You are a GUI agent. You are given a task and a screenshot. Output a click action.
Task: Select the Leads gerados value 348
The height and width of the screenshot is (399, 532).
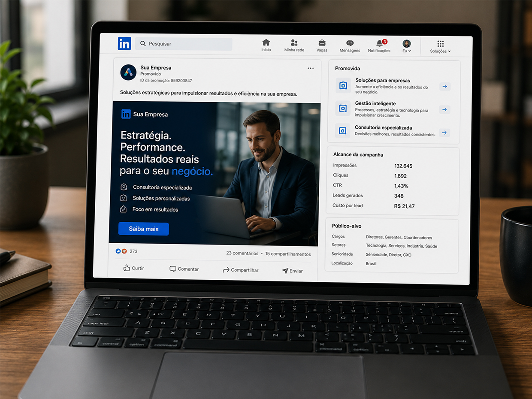pos(399,196)
